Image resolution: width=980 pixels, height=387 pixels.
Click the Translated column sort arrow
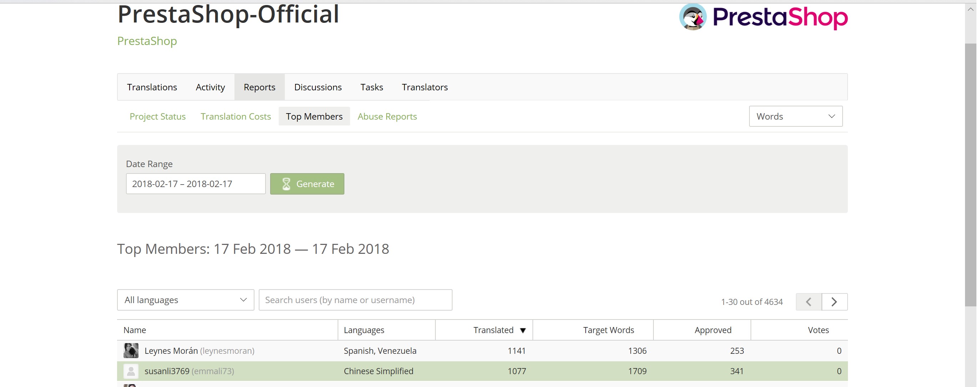coord(523,330)
